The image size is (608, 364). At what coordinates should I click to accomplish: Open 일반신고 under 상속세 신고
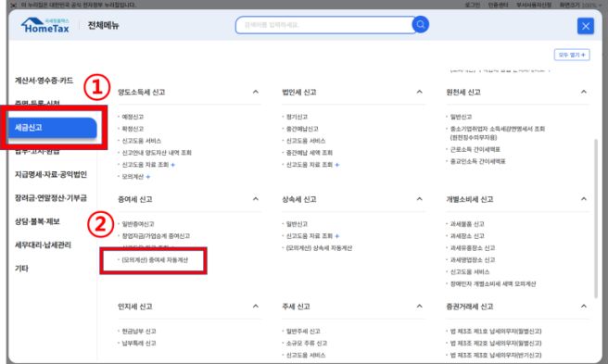tap(297, 224)
